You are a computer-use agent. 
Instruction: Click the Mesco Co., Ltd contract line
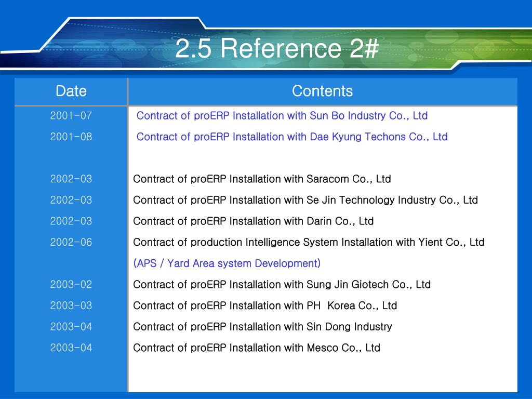257,348
